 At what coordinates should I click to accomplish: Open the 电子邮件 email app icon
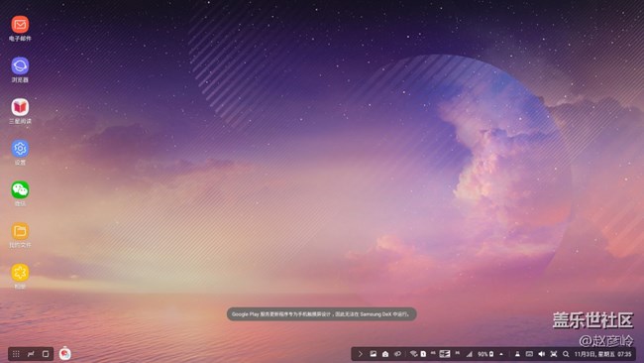tap(20, 25)
